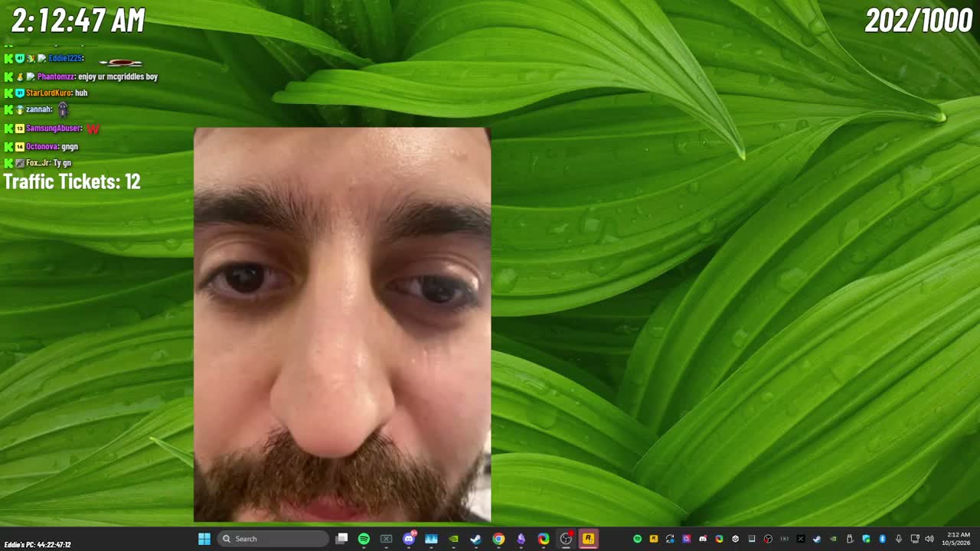
Task: Open the volume control in the tray
Action: pyautogui.click(x=929, y=539)
